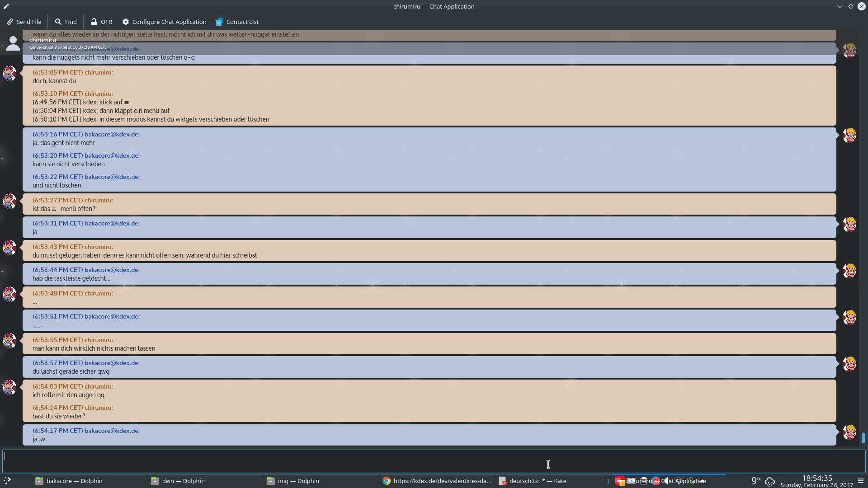Switch to 'deutsch.txt — Kate' taskbar window

pyautogui.click(x=553, y=481)
